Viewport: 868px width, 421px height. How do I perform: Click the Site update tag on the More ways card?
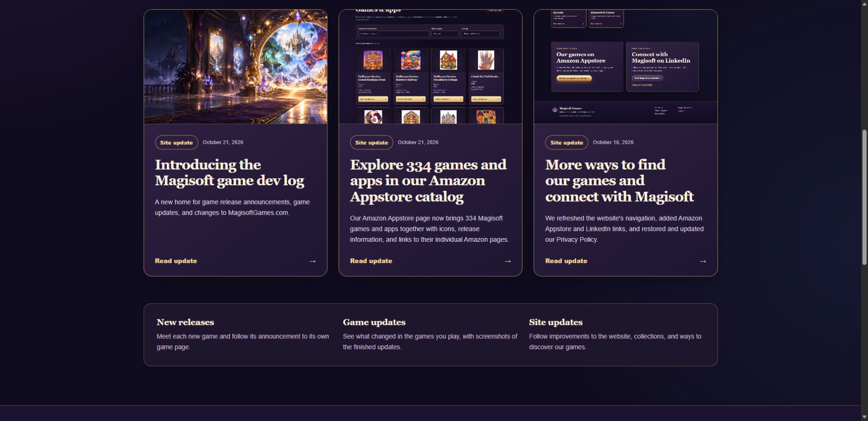[x=567, y=142]
